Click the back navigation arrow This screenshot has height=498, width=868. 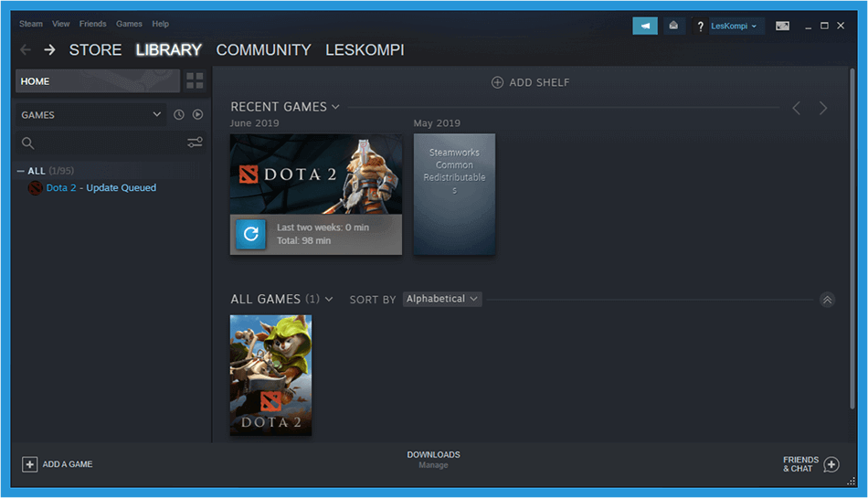coord(26,49)
